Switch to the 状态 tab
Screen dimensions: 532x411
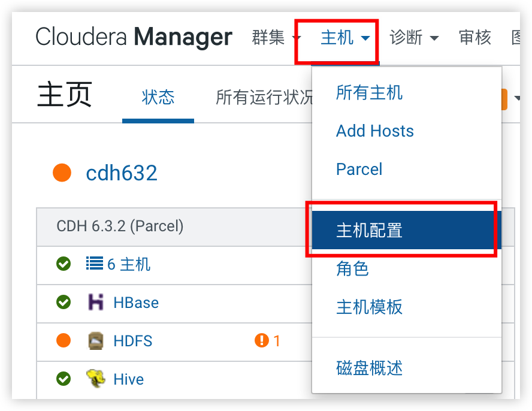pos(158,98)
